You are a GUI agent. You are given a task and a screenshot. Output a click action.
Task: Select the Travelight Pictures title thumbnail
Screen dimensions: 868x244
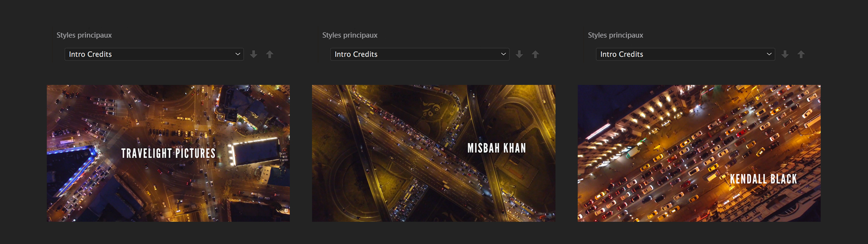[x=168, y=153]
